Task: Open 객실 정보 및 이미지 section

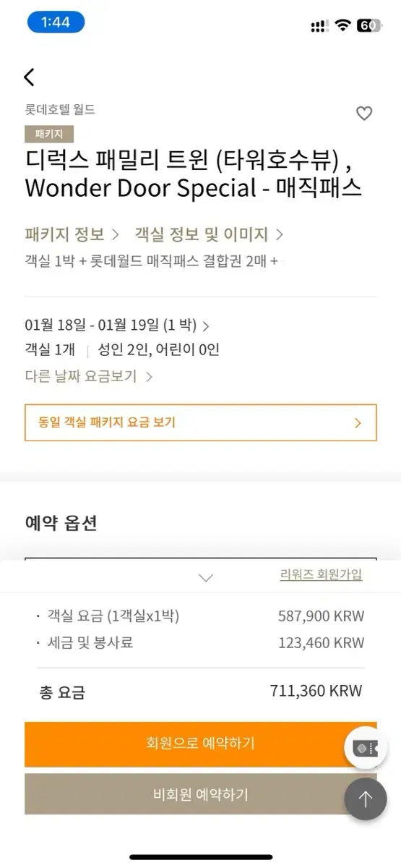Action: pos(209,234)
